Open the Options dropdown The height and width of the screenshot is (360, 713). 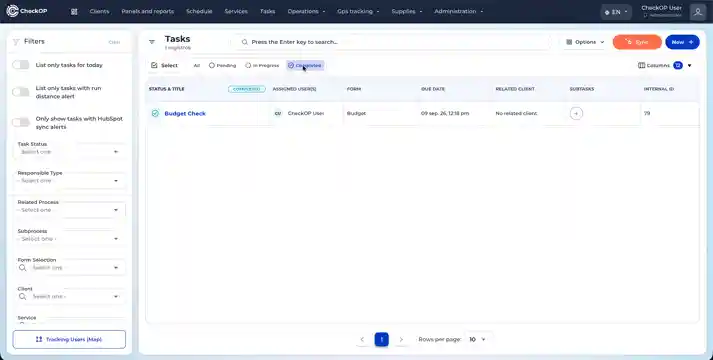coord(585,42)
